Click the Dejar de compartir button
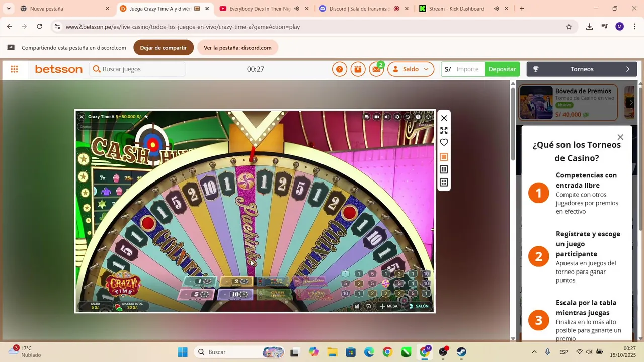The width and height of the screenshot is (644, 362). tap(164, 48)
